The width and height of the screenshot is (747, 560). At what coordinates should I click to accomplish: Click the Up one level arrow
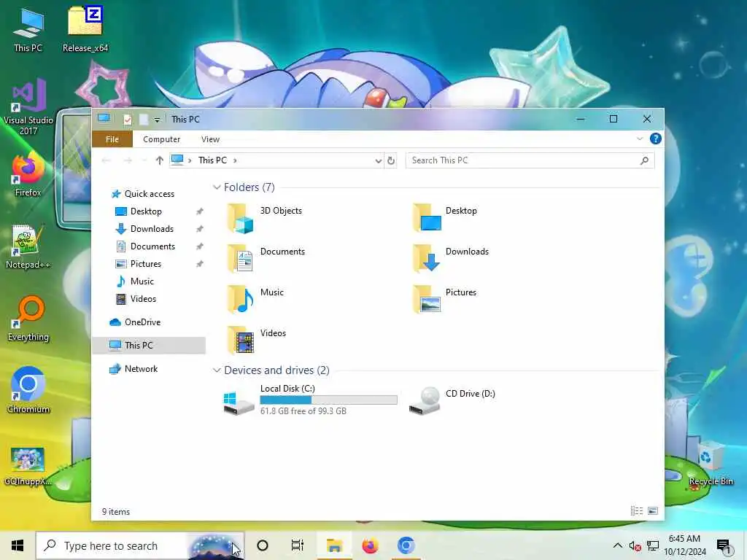(x=160, y=160)
